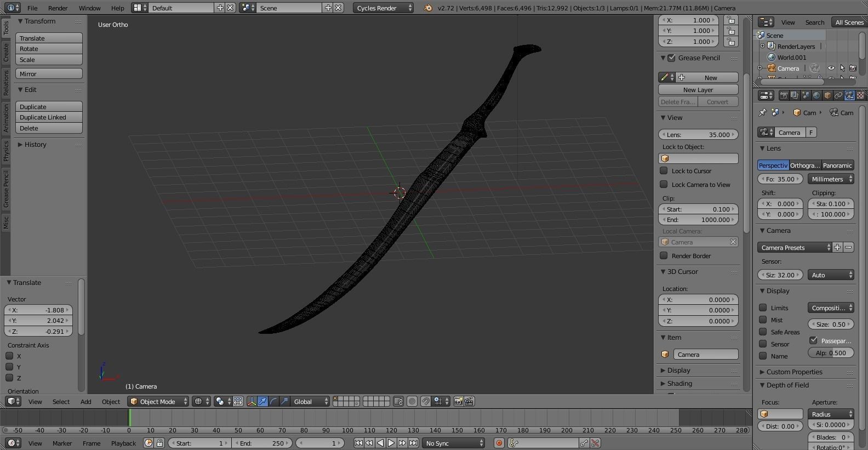Adjust the Passepartout Alpha slider
This screenshot has width=868, height=450.
pos(831,352)
